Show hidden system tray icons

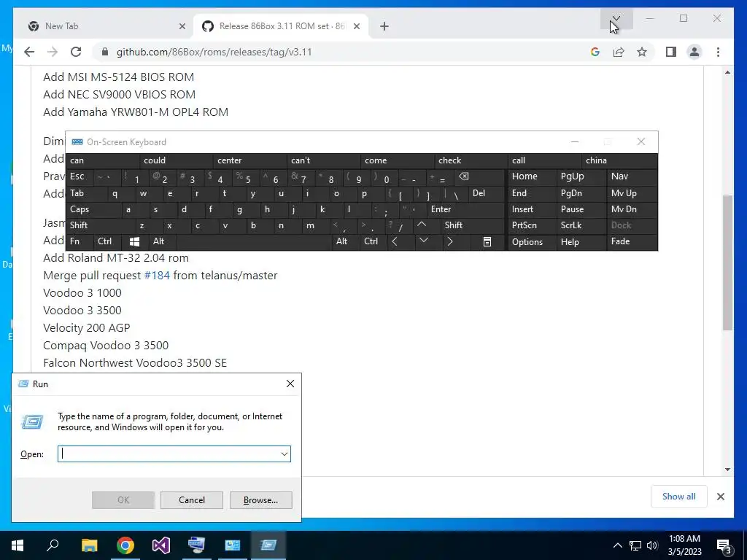coord(617,545)
